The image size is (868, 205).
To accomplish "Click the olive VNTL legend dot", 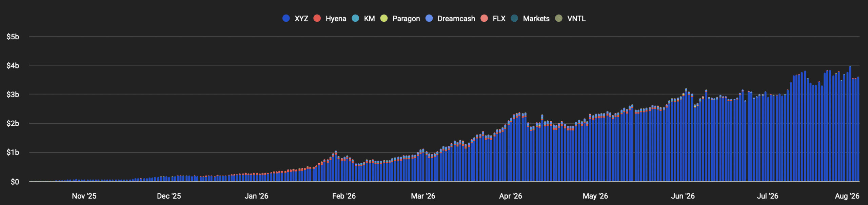I will point(559,18).
